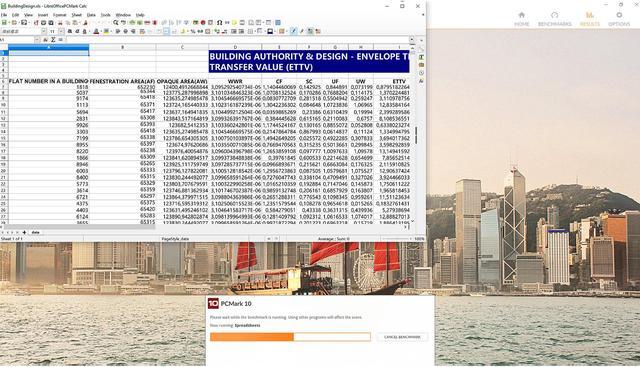This screenshot has width=640, height=367.
Task: Click the Paste clipboard icon
Action: click(x=75, y=22)
